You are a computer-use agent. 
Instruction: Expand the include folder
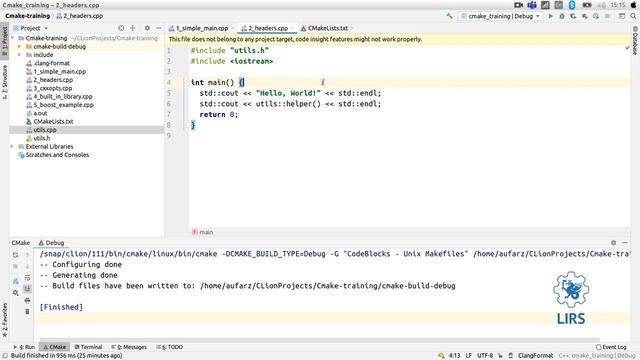pos(19,55)
